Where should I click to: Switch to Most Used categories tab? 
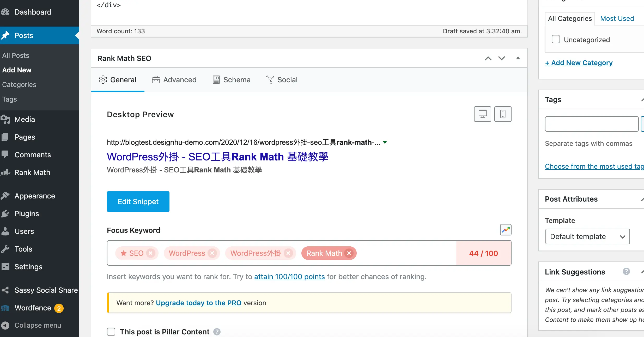tap(617, 18)
